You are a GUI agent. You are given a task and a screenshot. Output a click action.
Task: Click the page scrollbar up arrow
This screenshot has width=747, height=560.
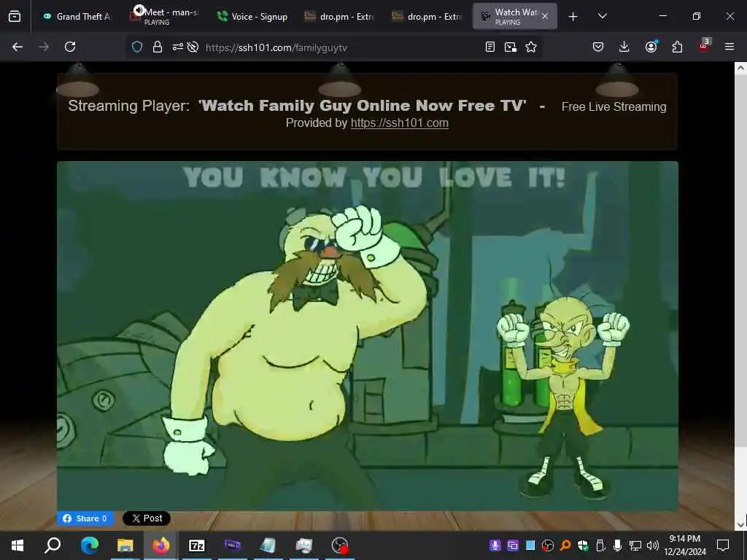pyautogui.click(x=740, y=68)
